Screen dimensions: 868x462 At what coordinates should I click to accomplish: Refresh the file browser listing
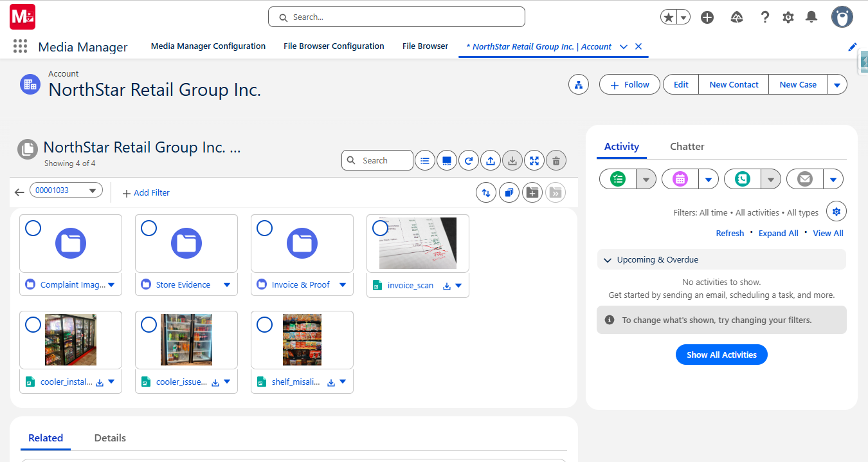[469, 161]
